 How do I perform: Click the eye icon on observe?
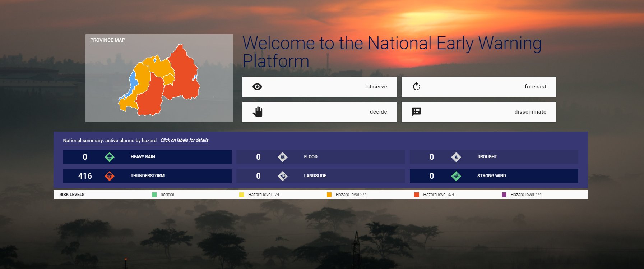pos(257,87)
